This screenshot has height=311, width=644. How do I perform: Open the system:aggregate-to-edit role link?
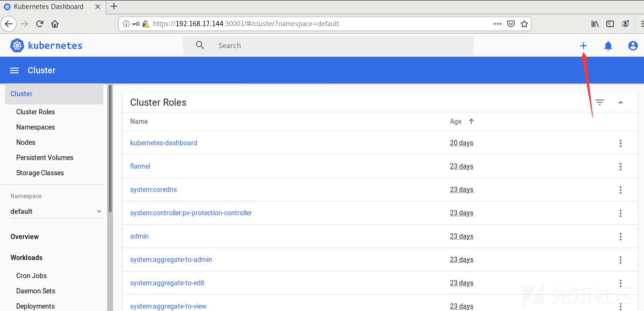167,283
